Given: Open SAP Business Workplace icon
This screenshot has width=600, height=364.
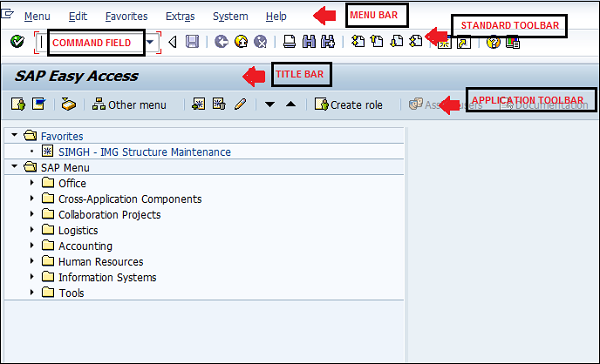Looking at the screenshot, I should coord(68,104).
